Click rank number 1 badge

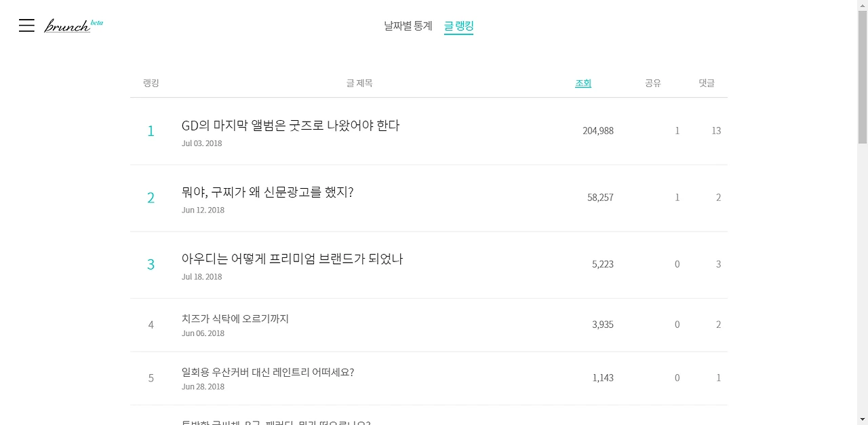(x=151, y=131)
